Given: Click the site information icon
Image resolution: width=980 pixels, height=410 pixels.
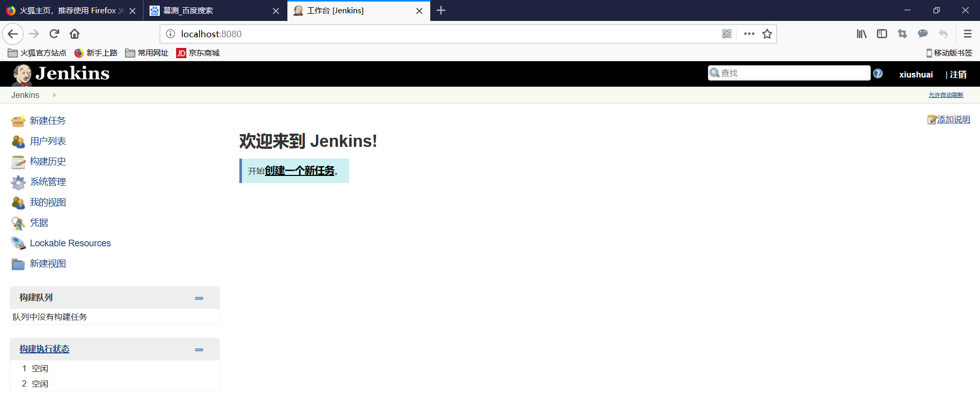Looking at the screenshot, I should [170, 34].
